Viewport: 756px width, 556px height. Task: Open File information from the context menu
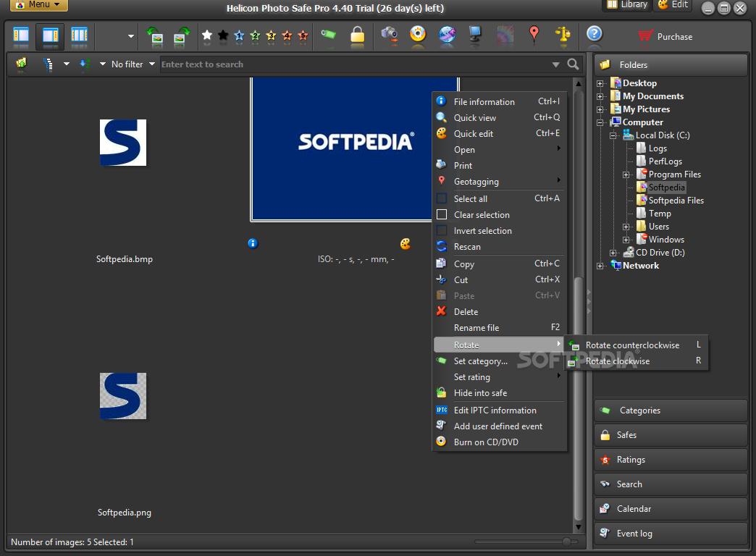tap(499, 102)
